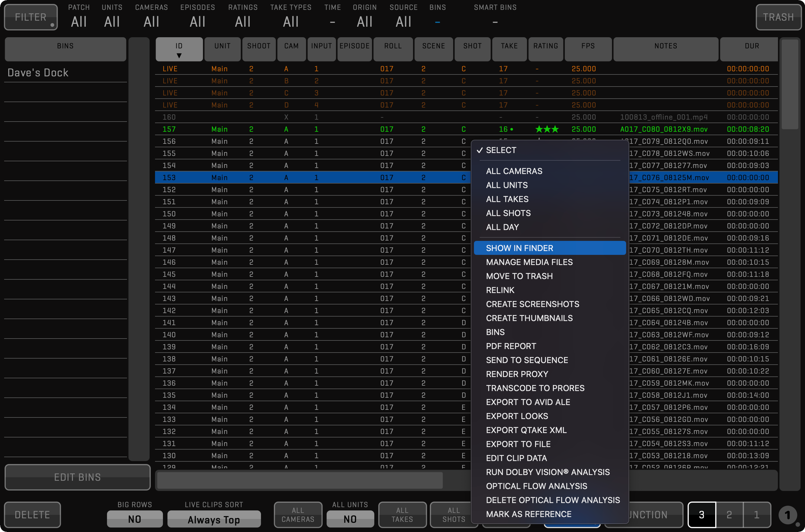Choose RENDER PROXY in context menu
Viewport: 805px width, 532px height.
[517, 374]
